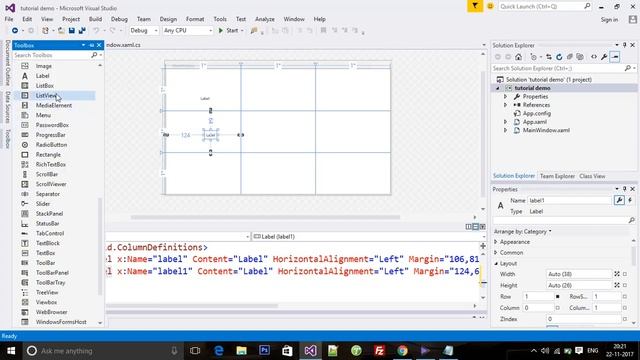
Task: Click the Save toolbar icon
Action: 71,31
